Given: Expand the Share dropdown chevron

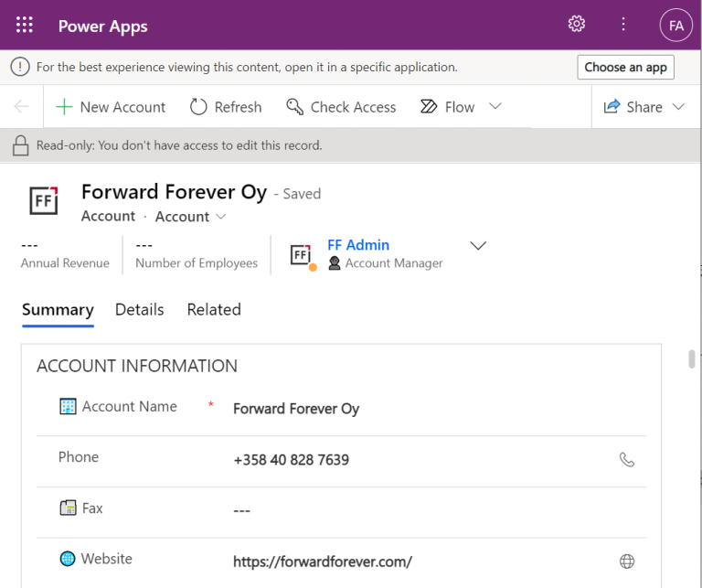Looking at the screenshot, I should pos(678,107).
